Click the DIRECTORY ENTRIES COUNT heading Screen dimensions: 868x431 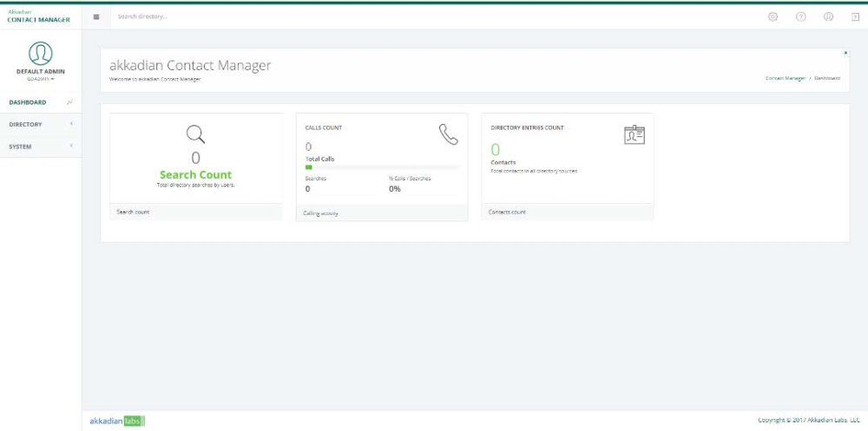527,127
